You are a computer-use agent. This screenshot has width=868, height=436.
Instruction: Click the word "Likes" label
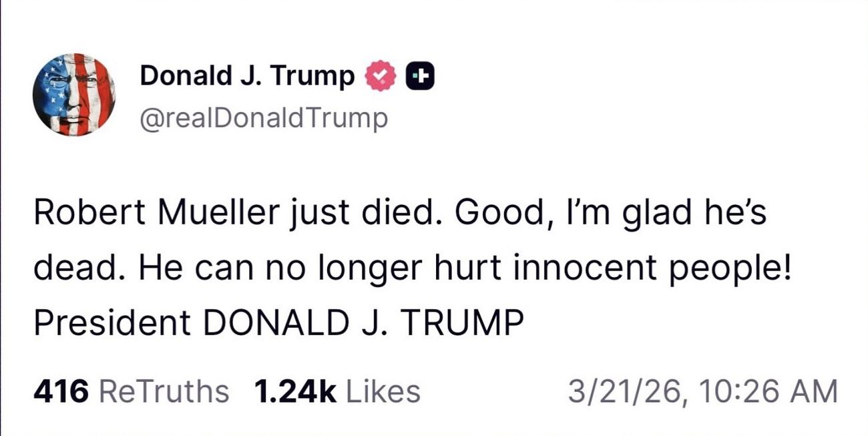click(x=382, y=391)
